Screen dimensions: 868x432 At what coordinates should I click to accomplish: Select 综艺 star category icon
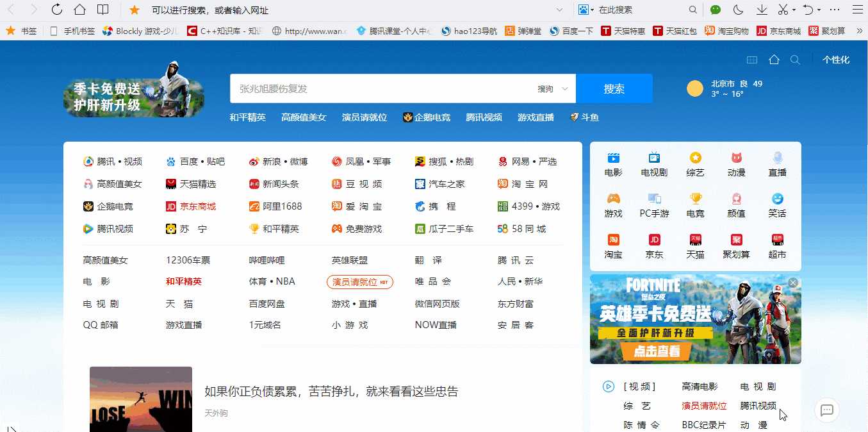(695, 165)
